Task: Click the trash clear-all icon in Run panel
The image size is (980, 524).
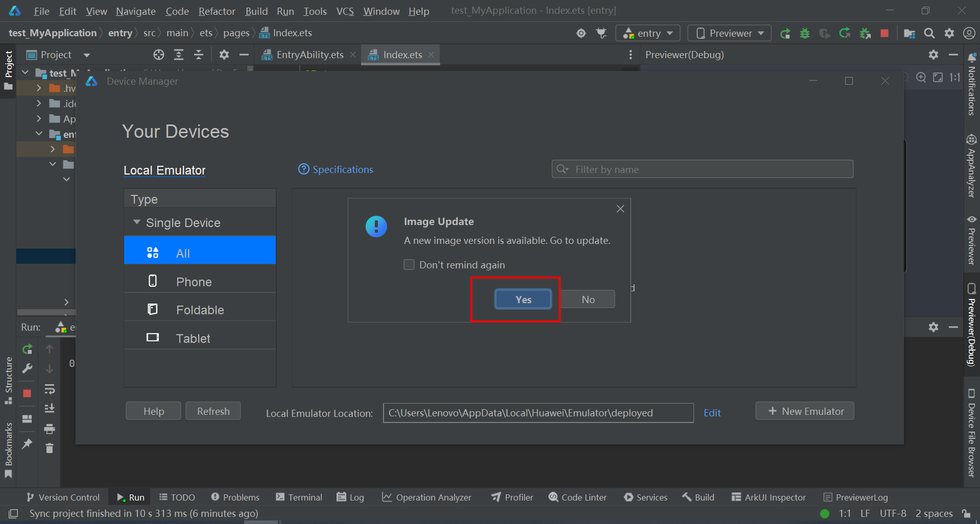Action: click(50, 448)
